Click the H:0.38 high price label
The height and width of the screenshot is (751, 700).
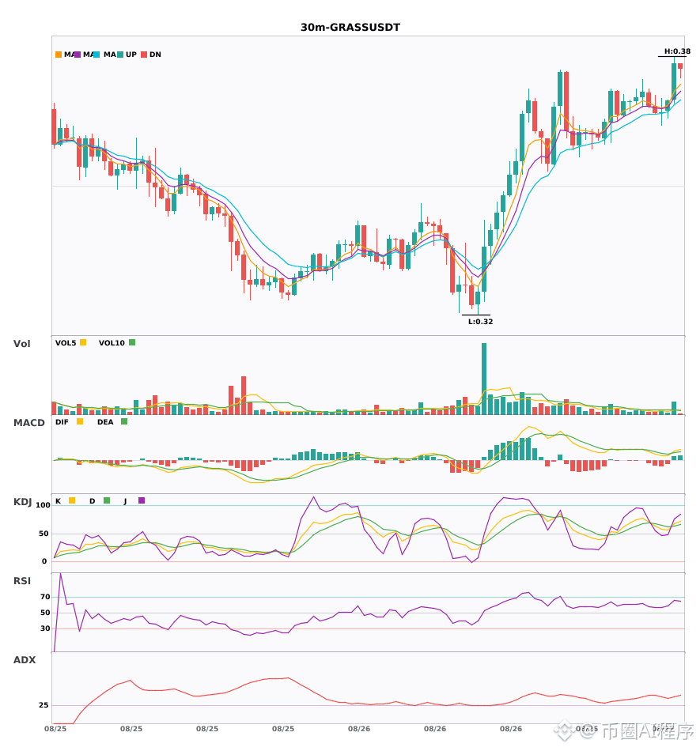point(677,51)
